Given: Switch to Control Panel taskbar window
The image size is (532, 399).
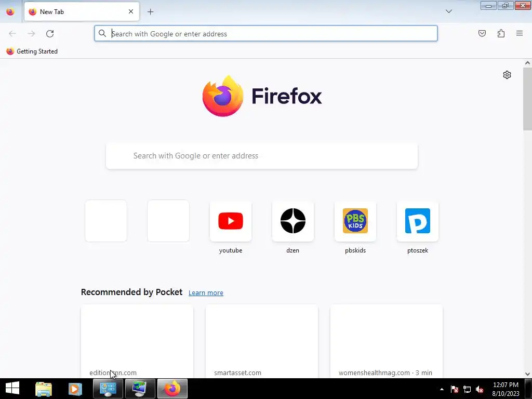Looking at the screenshot, I should (x=108, y=389).
